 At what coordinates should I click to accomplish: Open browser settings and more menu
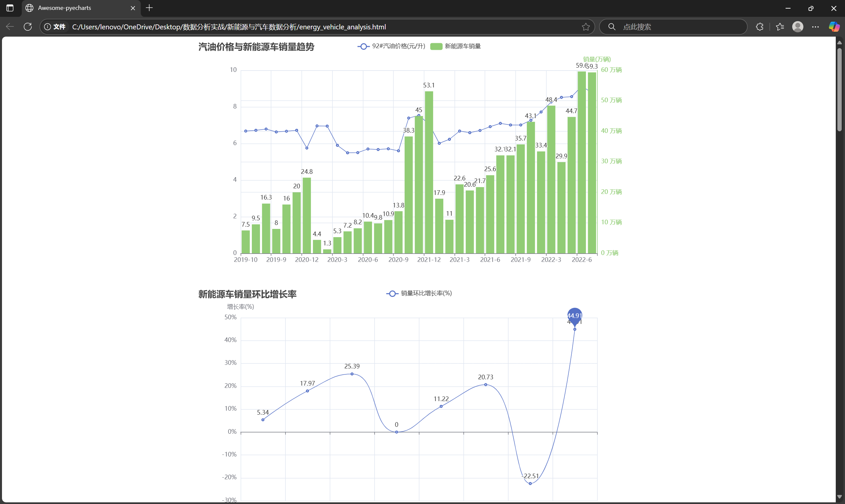(815, 26)
